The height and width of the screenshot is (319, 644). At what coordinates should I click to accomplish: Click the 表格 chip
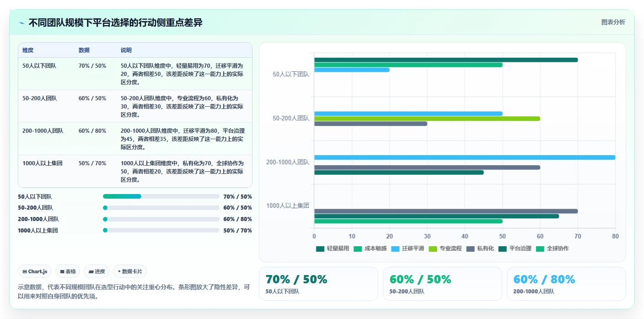click(68, 271)
